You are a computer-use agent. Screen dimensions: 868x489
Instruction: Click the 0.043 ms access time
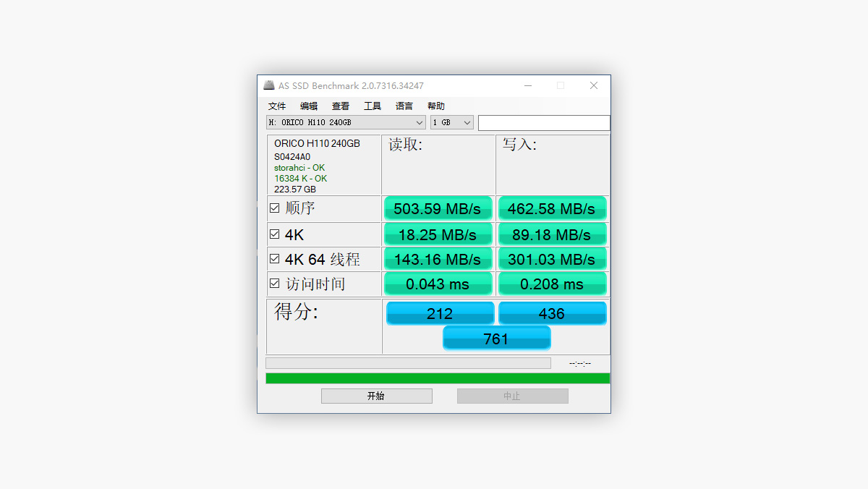(x=438, y=284)
